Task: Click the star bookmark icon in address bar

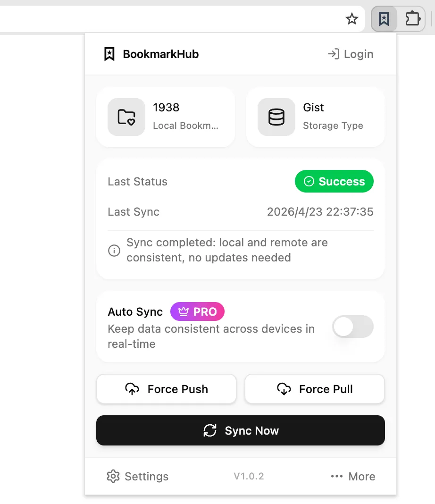Action: click(x=352, y=19)
